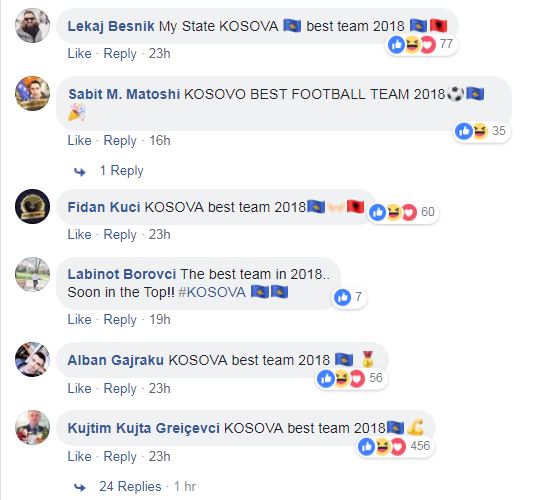Reply to Fidan Kuci's comment

click(x=120, y=235)
